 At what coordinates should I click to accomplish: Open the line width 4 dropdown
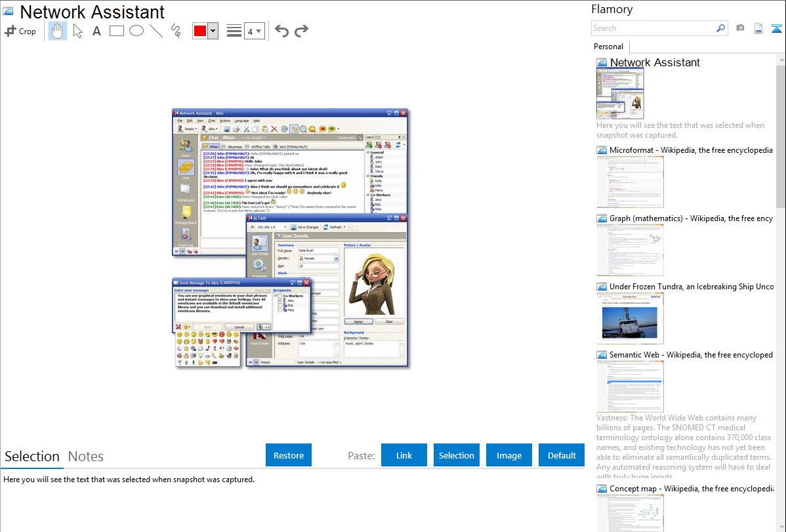coord(254,31)
